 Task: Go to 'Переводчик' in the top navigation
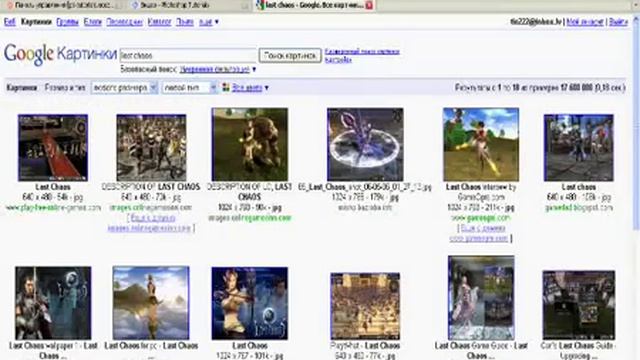tap(124, 22)
